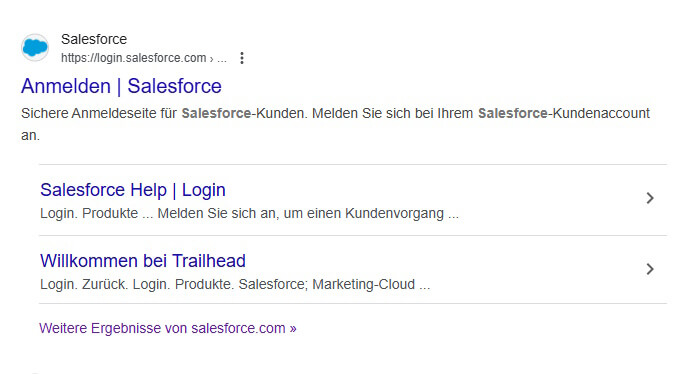Click the 'Salesforce' site name above the URL
Viewport: 687px width, 374px height.
pyautogui.click(x=94, y=39)
